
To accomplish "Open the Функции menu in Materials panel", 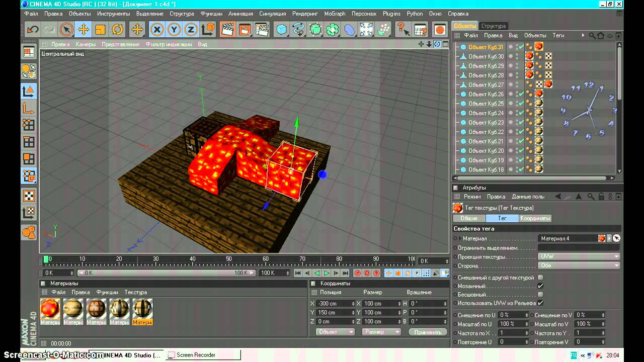I will 107,292.
